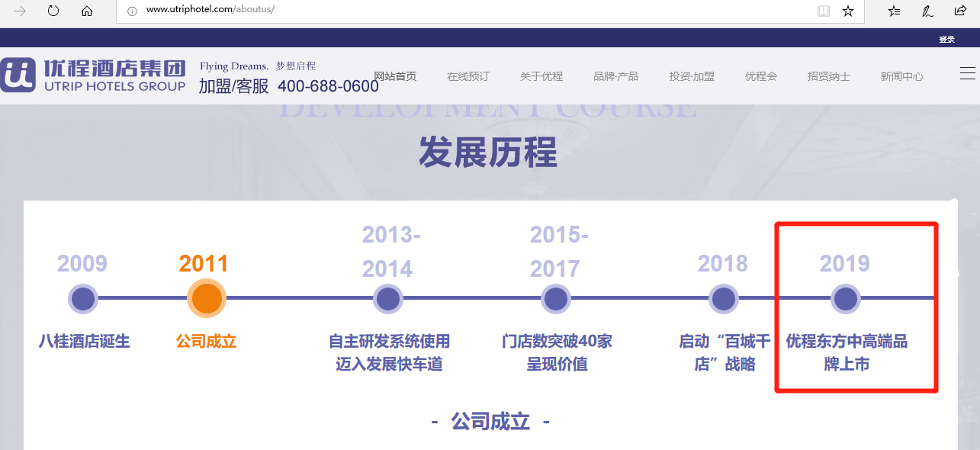The height and width of the screenshot is (450, 980).
Task: Click the year label 2018
Action: tap(723, 263)
